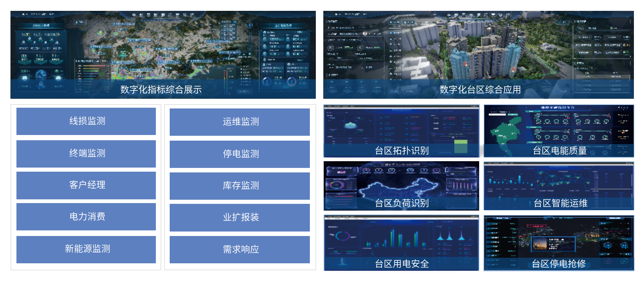This screenshot has height=282, width=644.
Task: Open the 数字化台区综合应用 3D view preview
Action: (x=478, y=55)
